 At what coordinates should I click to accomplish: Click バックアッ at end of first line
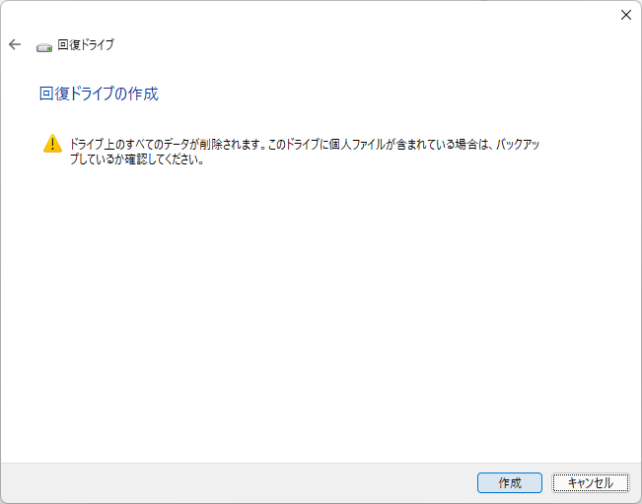pos(516,145)
